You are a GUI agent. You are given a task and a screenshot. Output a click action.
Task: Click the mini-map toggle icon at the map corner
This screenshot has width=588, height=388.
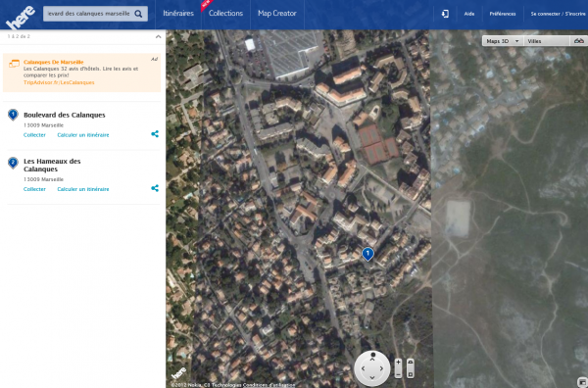pyautogui.click(x=583, y=382)
